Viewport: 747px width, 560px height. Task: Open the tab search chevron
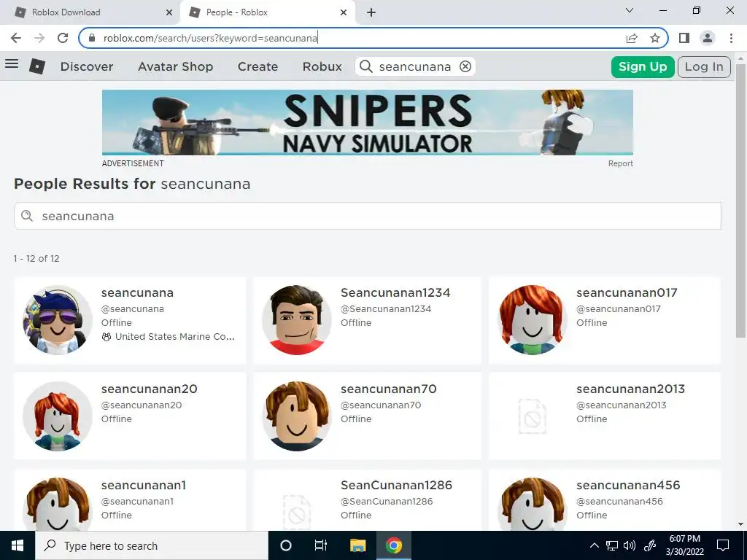[630, 10]
